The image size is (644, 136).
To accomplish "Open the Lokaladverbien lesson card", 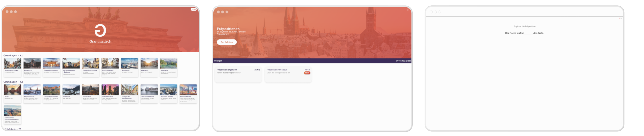I will [110, 94].
